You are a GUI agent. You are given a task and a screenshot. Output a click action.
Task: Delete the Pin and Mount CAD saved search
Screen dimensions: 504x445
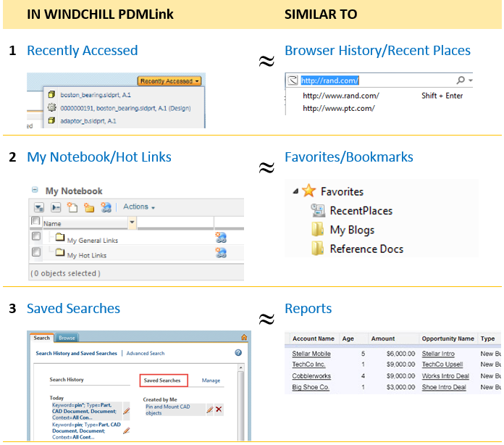click(219, 409)
